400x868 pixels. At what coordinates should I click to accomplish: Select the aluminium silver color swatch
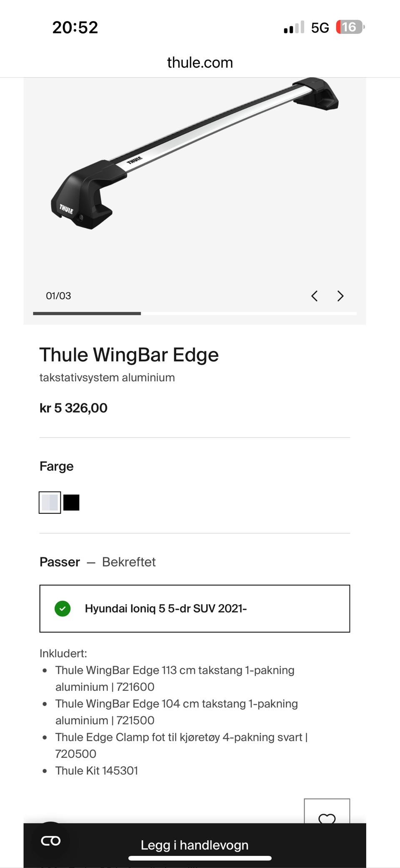[50, 503]
